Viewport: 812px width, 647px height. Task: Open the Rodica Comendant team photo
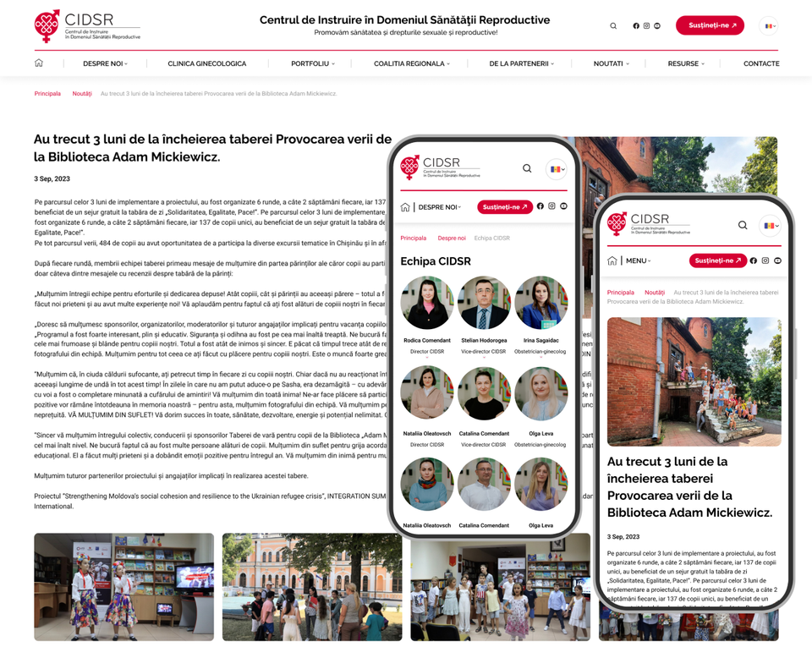(427, 303)
